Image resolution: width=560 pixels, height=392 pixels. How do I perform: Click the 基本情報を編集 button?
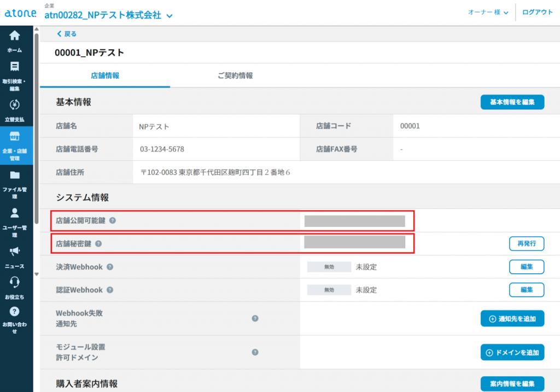click(x=512, y=102)
